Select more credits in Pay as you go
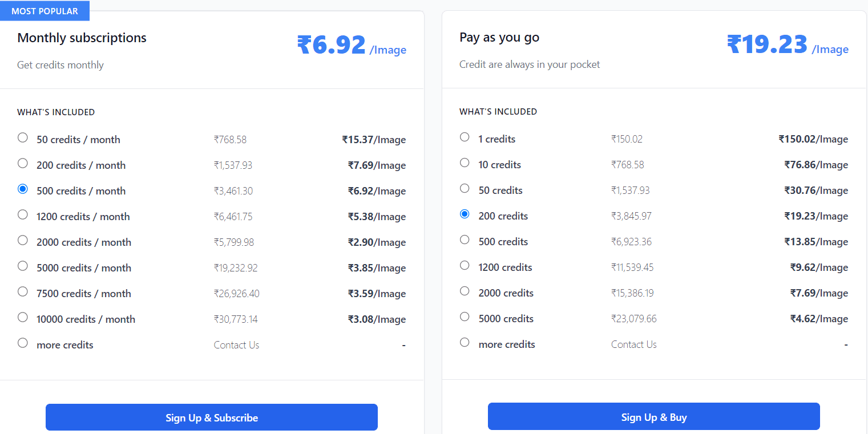This screenshot has height=434, width=868. tap(465, 342)
